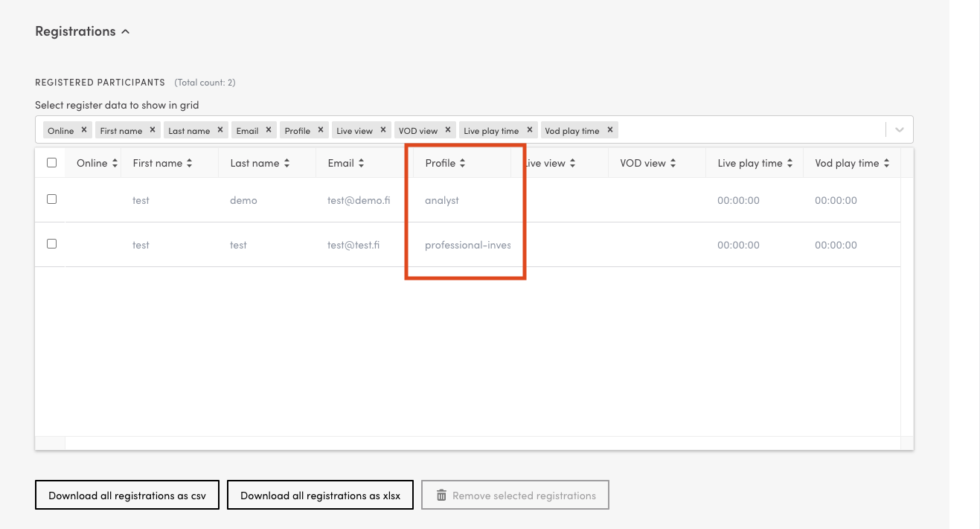Remove the Live view tag chip
This screenshot has width=980, height=529.
coord(382,129)
